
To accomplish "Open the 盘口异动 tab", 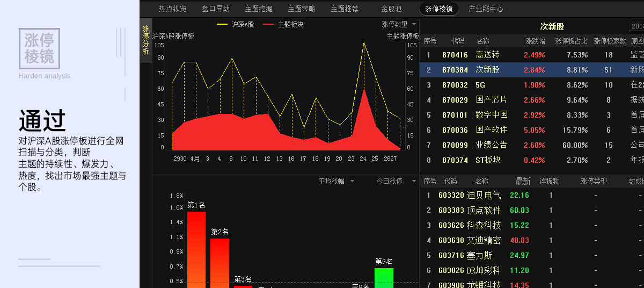I will click(x=216, y=9).
